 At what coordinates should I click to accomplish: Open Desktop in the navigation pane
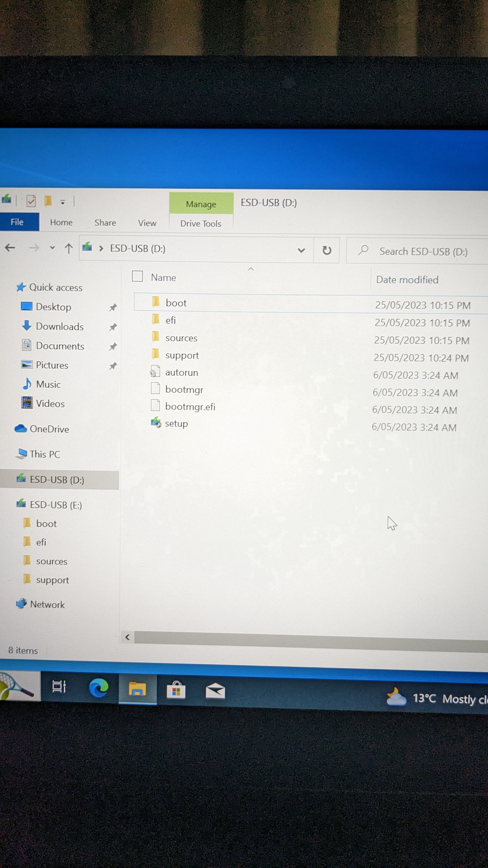[54, 307]
